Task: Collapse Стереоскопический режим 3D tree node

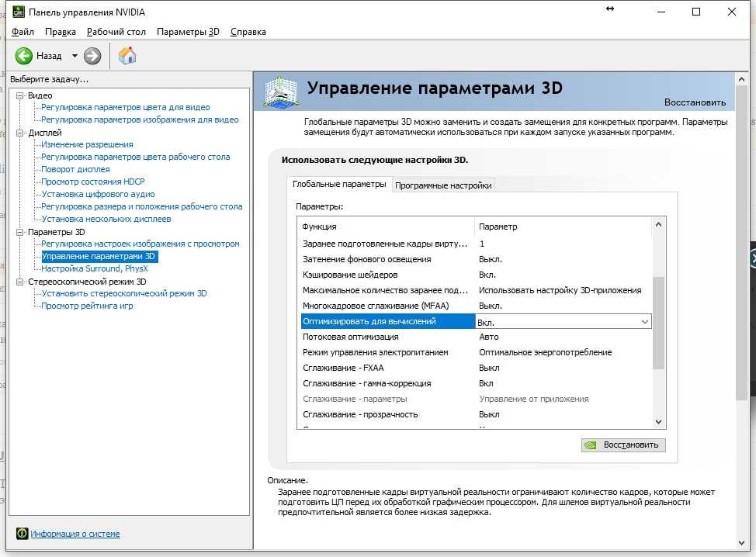Action: click(20, 282)
